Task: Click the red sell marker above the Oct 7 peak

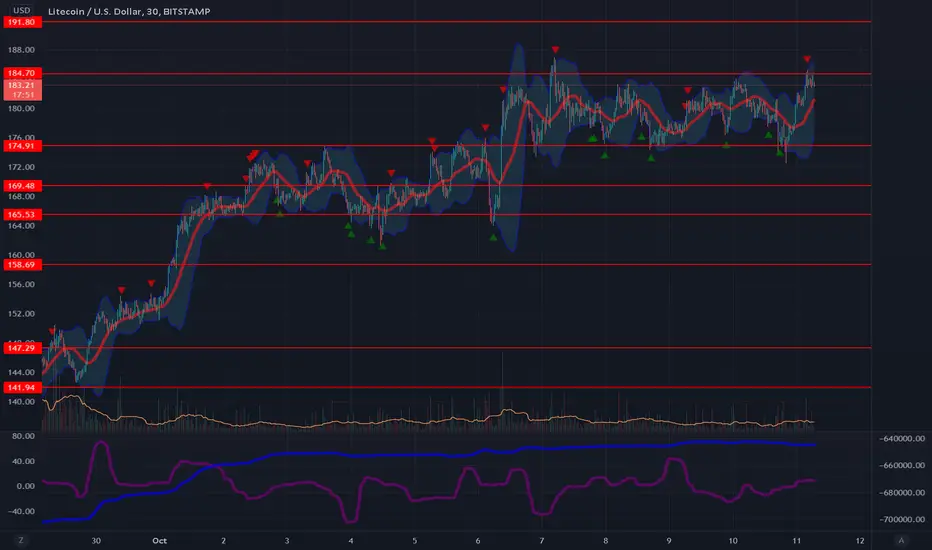Action: click(555, 50)
